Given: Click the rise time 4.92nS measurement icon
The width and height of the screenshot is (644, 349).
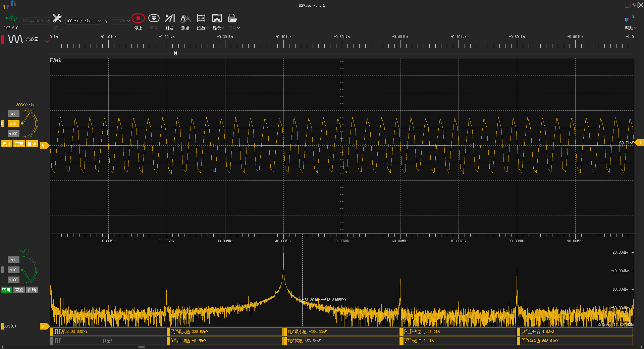Looking at the screenshot, I should (x=524, y=332).
